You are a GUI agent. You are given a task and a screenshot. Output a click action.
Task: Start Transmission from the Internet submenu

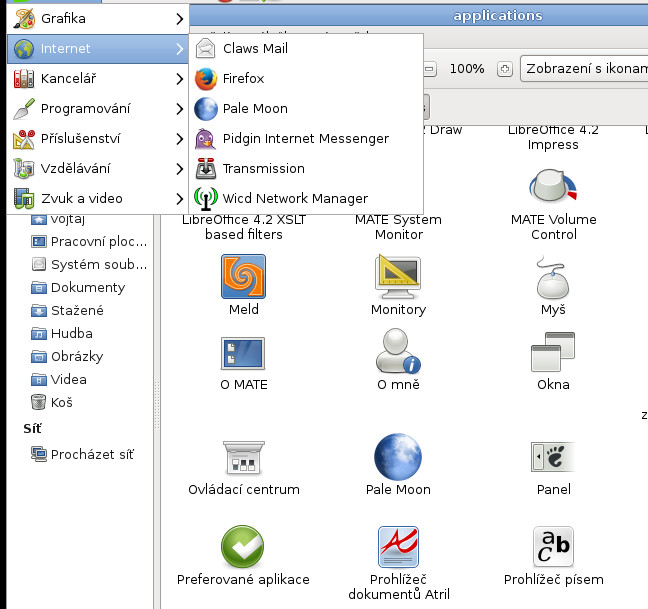306,169
